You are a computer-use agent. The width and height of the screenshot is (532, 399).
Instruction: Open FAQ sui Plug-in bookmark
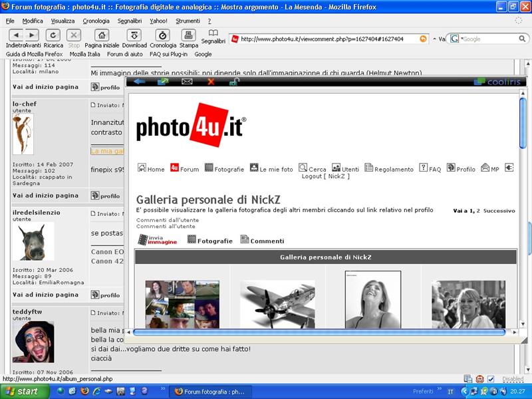pos(169,55)
